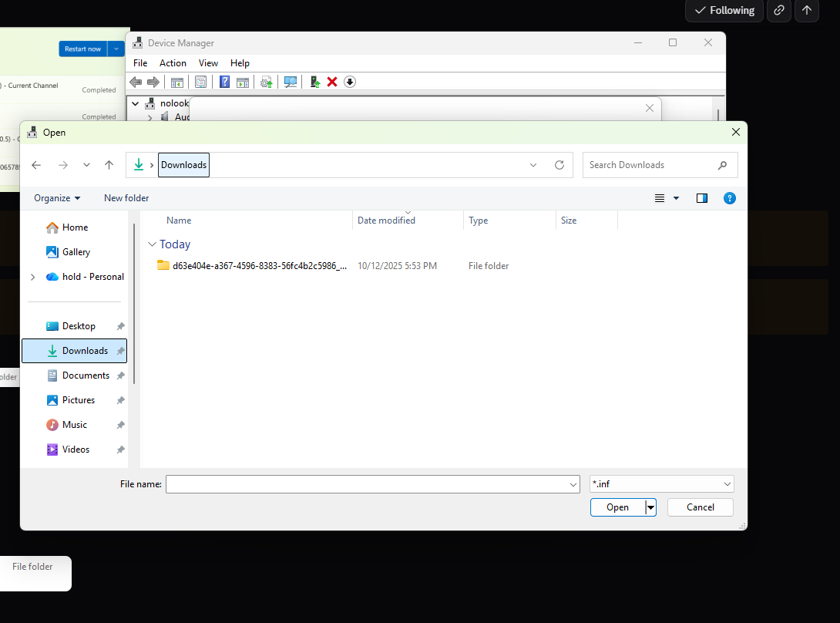Screen dimensions: 840x623
Task: Sort by the Date modified column header
Action: 386,221
